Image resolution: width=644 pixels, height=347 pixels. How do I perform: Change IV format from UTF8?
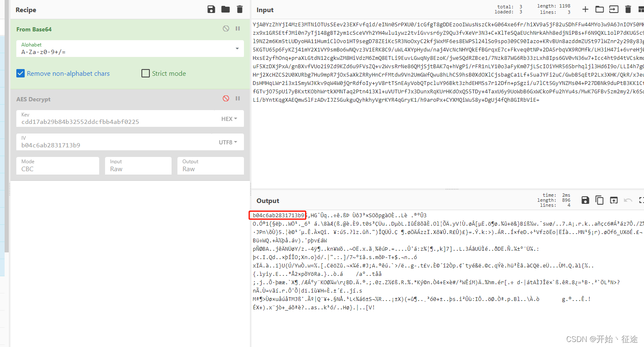pos(228,142)
